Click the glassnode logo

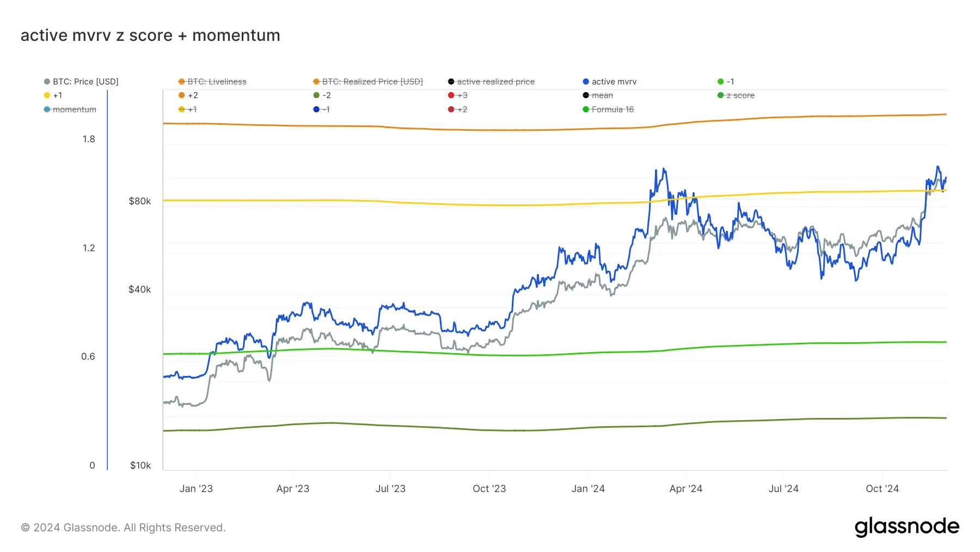906,527
